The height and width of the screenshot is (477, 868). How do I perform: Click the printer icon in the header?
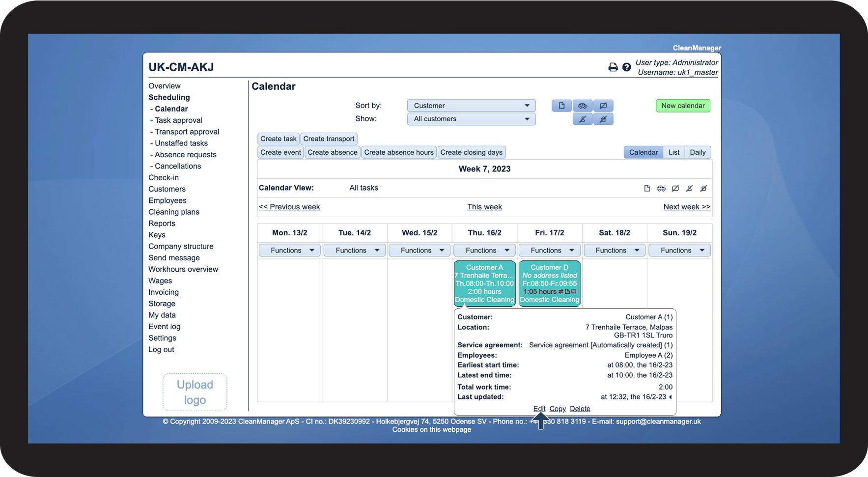click(613, 67)
